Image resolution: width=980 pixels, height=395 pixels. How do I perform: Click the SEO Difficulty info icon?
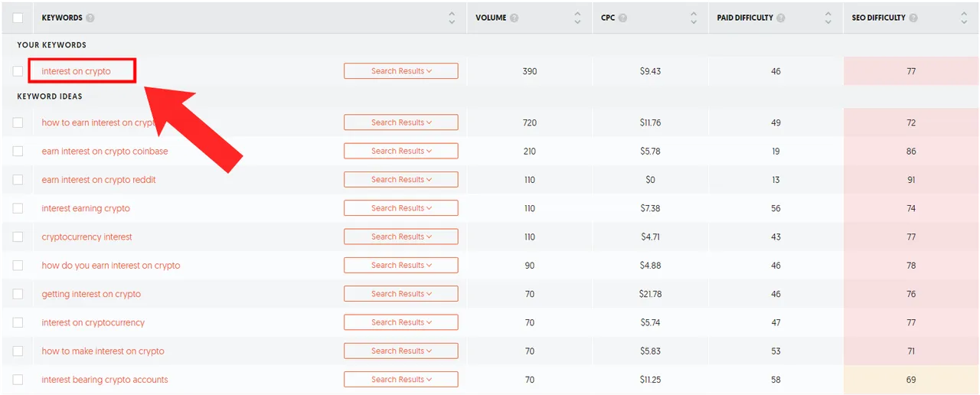click(x=913, y=18)
